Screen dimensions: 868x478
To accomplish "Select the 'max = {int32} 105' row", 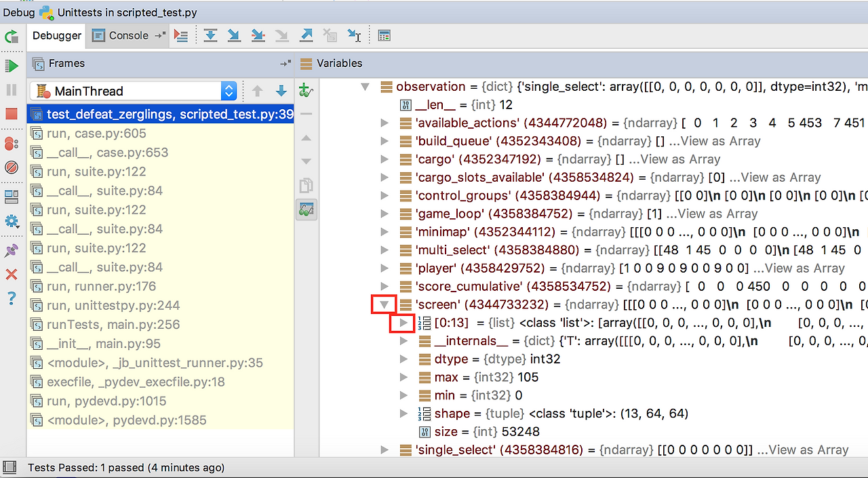I will (593, 378).
